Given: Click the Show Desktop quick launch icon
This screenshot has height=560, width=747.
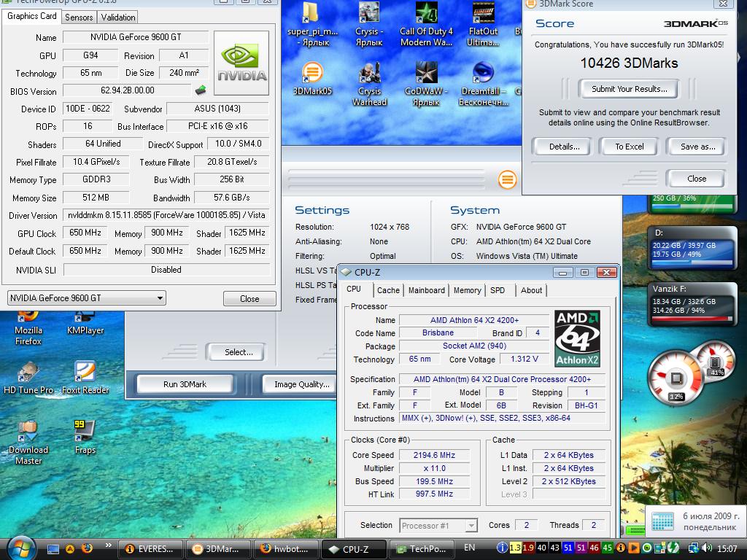Looking at the screenshot, I should (x=53, y=549).
